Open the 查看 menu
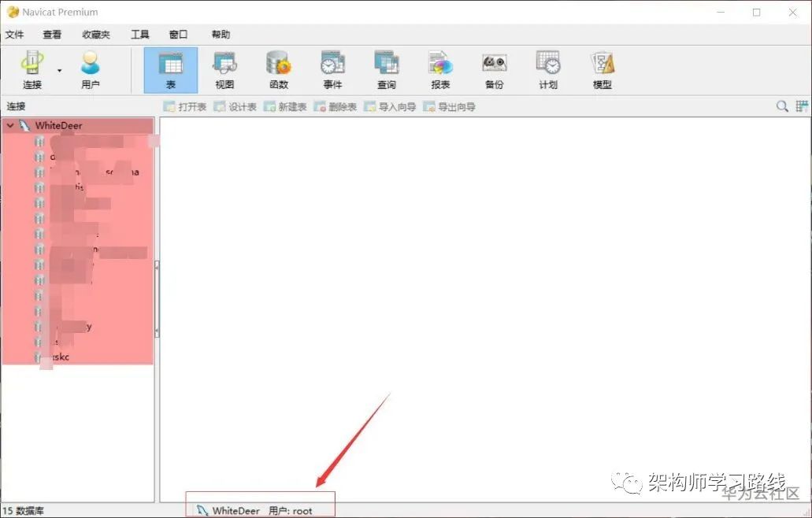The width and height of the screenshot is (812, 518). [52, 34]
